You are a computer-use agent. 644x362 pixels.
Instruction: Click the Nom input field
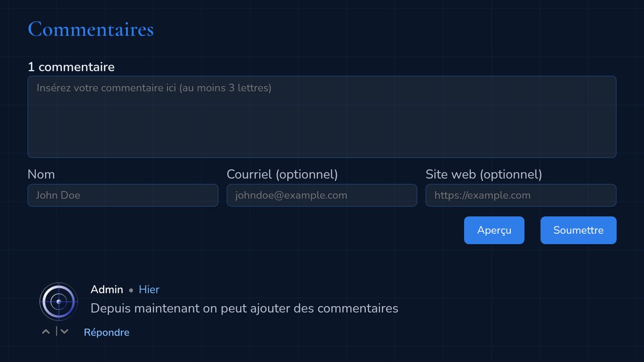[123, 195]
